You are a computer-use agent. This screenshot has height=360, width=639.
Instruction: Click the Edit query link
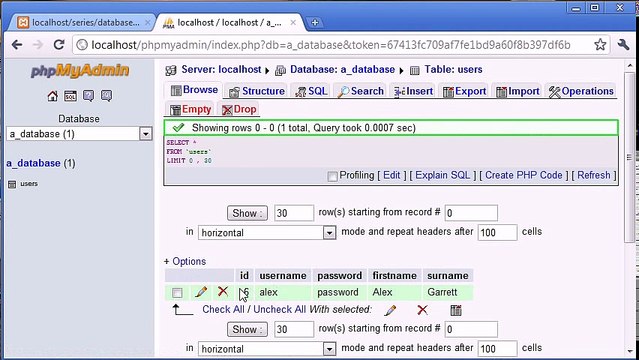(x=392, y=175)
